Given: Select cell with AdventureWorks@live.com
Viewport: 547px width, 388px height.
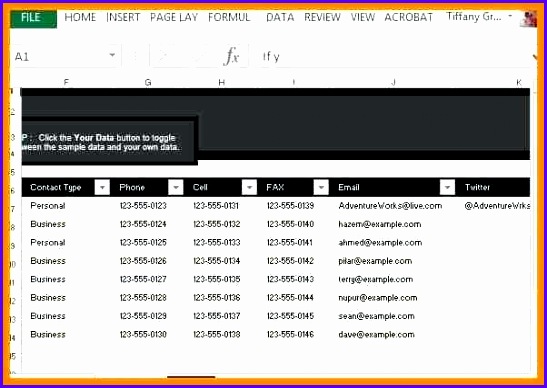Looking at the screenshot, I should (390, 206).
